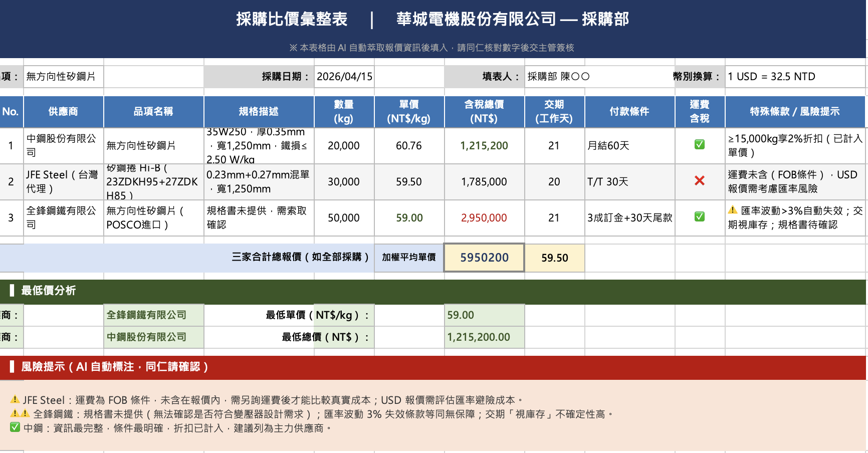The image size is (868, 453).
Task: Select the 0.23mm+0.27mm混單 specification cell
Action: coord(259,182)
